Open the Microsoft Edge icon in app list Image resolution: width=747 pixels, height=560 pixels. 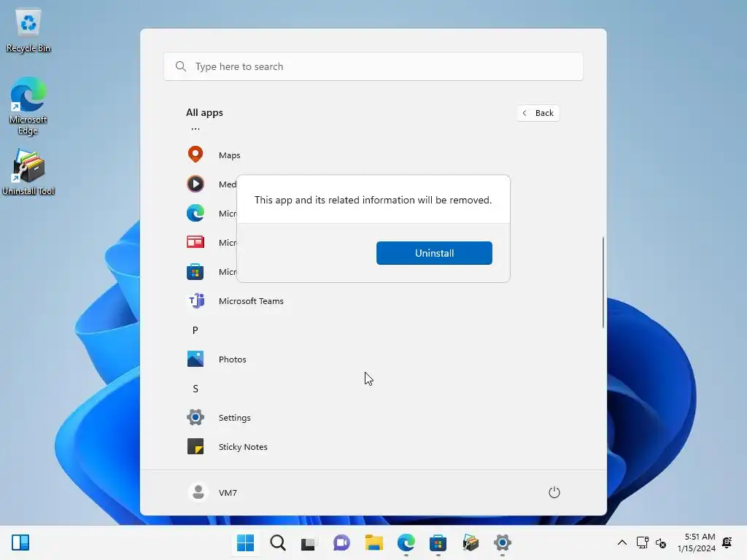pyautogui.click(x=196, y=213)
